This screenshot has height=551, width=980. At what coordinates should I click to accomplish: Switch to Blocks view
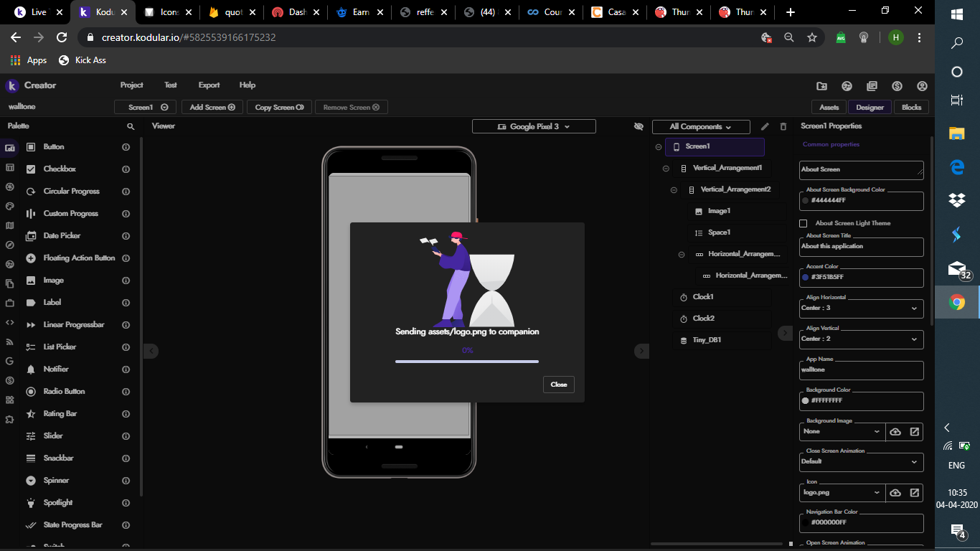pyautogui.click(x=911, y=107)
